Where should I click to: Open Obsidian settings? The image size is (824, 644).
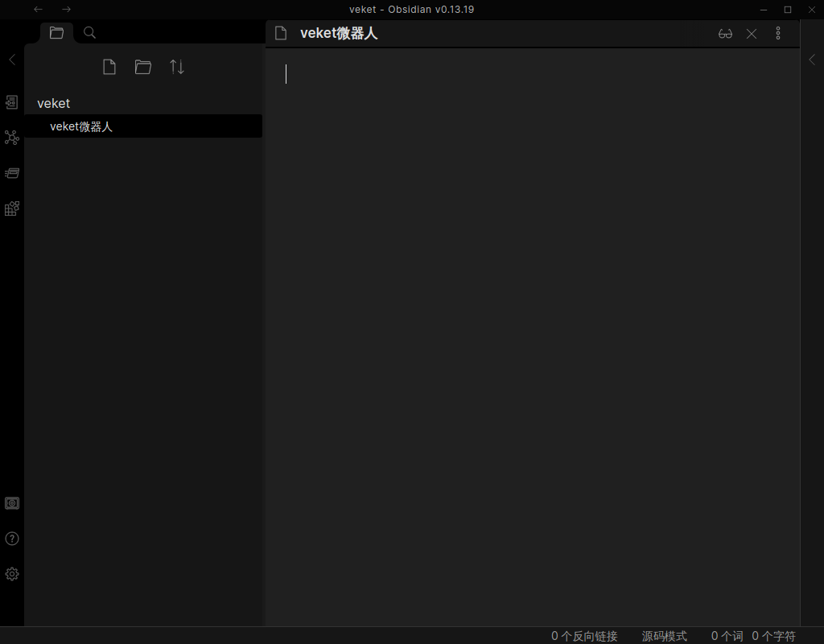(11, 573)
